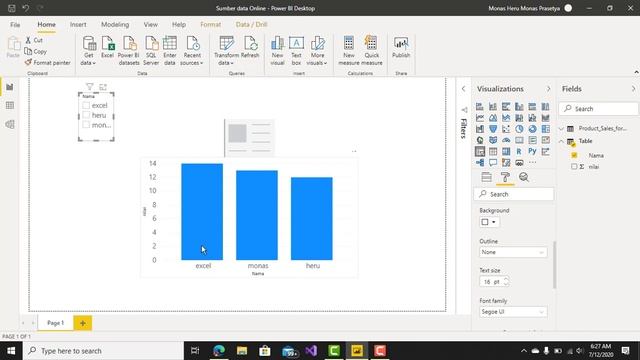Expand the Product_Sales_for... table

tap(562, 129)
